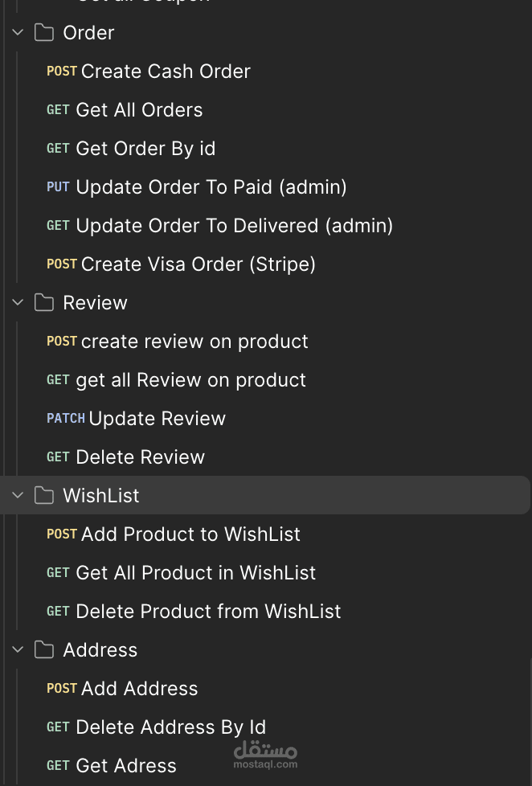Open Update Order To Delivered (admin)
Viewport: 532px width, 786px height.
pyautogui.click(x=233, y=226)
